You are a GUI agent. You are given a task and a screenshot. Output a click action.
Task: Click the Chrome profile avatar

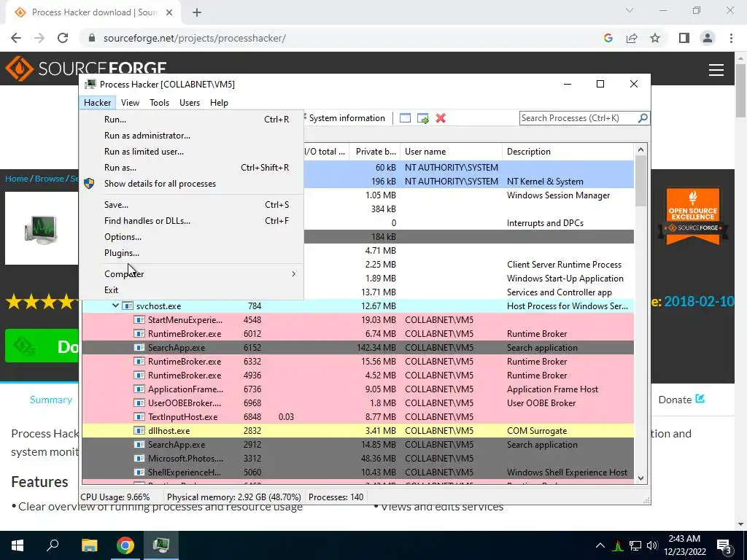[708, 38]
